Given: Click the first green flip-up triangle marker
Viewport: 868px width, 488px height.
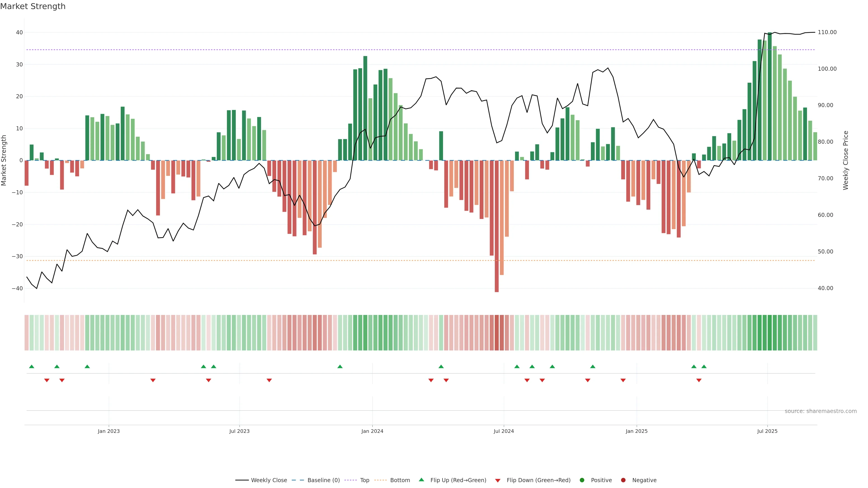Looking at the screenshot, I should 32,366.
